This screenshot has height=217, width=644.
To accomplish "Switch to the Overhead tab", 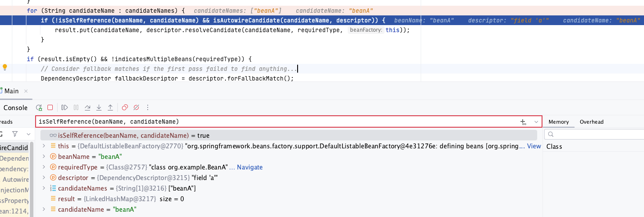I will (x=592, y=122).
